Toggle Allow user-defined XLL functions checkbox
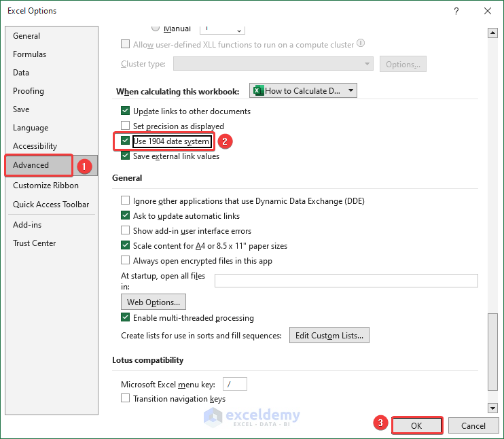This screenshot has width=504, height=439. (x=126, y=43)
